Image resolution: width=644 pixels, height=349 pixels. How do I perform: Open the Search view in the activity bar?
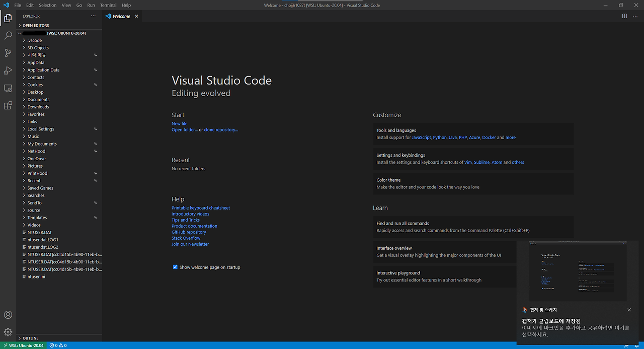8,36
